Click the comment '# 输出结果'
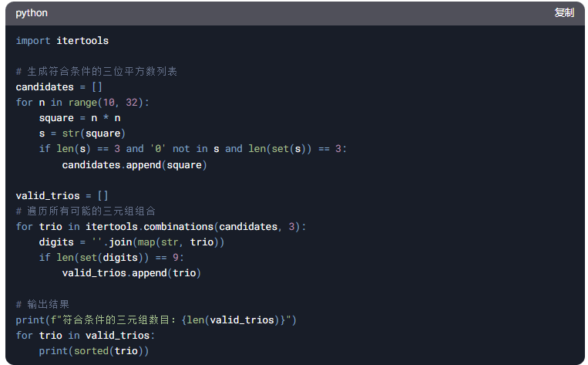 click(42, 304)
